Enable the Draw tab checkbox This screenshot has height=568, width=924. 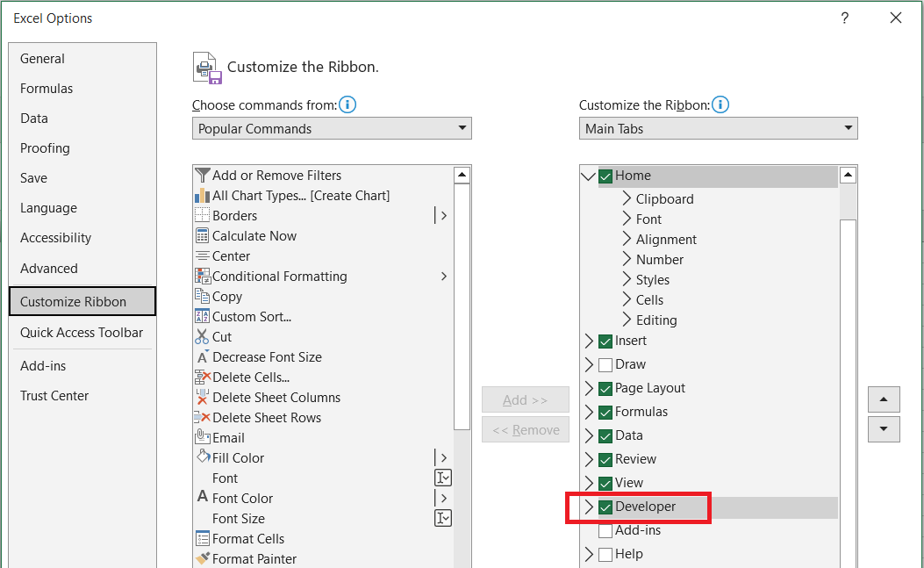click(x=605, y=364)
